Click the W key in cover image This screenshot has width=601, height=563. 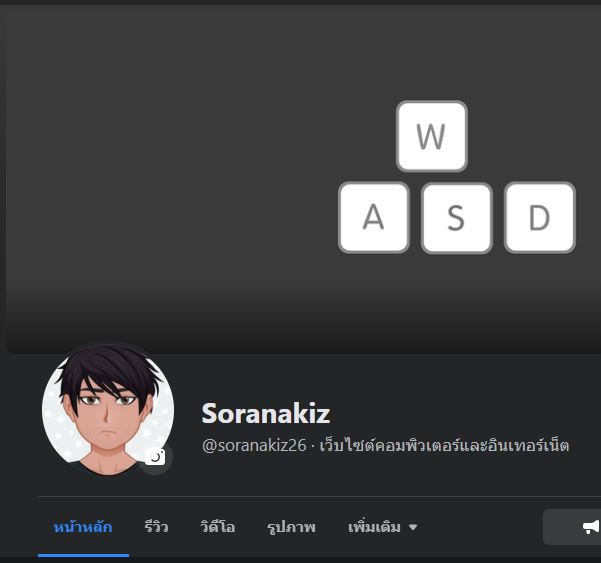(x=432, y=136)
